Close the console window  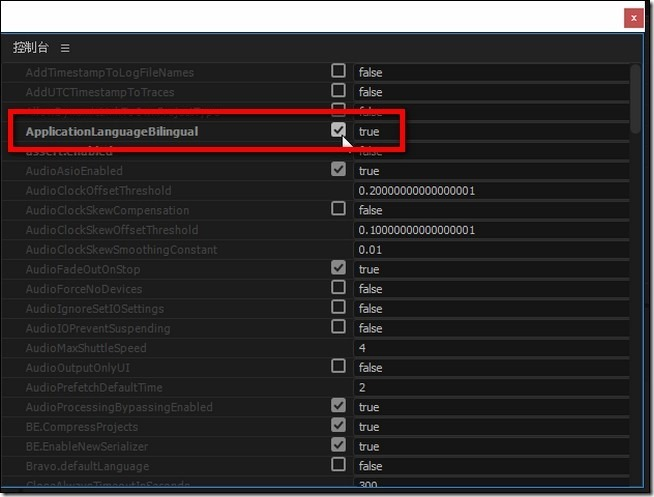(x=634, y=18)
